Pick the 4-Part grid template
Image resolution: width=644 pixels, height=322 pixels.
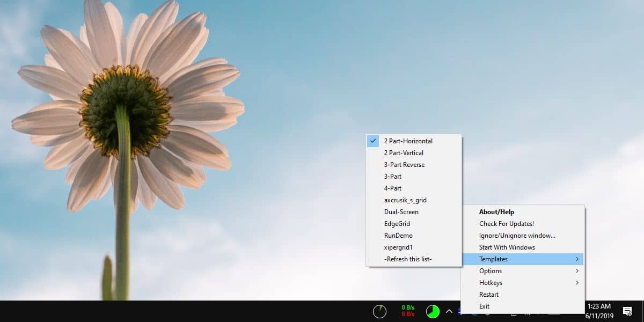[393, 188]
